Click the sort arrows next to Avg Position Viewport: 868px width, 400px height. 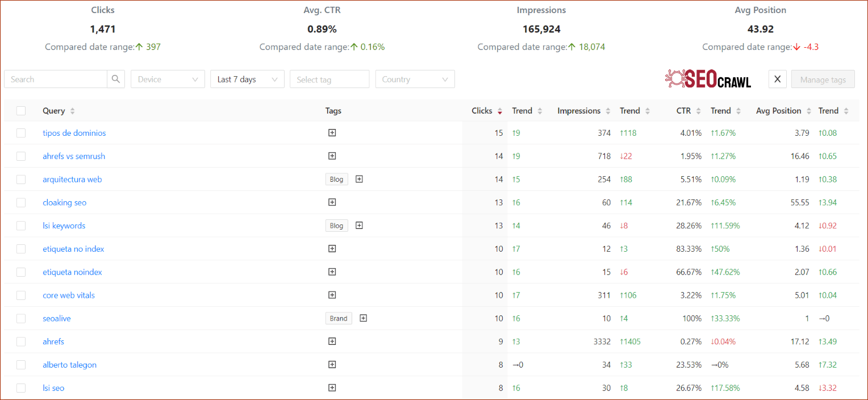pos(810,110)
